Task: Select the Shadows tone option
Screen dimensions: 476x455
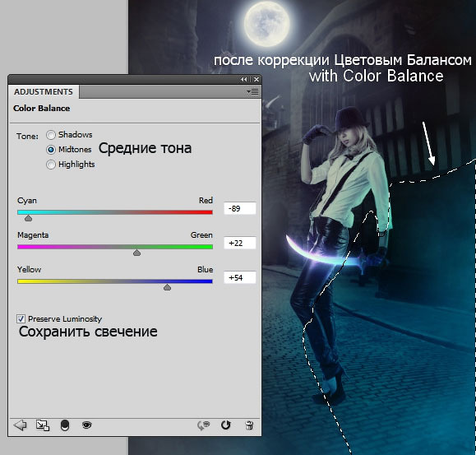Action: pyautogui.click(x=51, y=135)
